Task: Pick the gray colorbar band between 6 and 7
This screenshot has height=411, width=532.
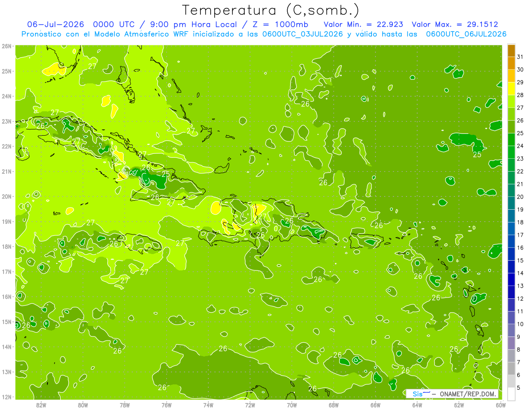Action: [x=511, y=368]
